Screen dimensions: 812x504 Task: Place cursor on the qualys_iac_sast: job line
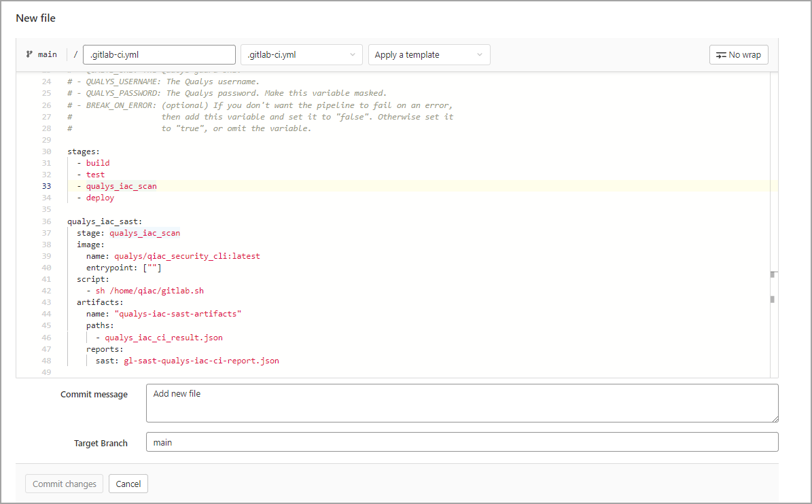point(105,221)
